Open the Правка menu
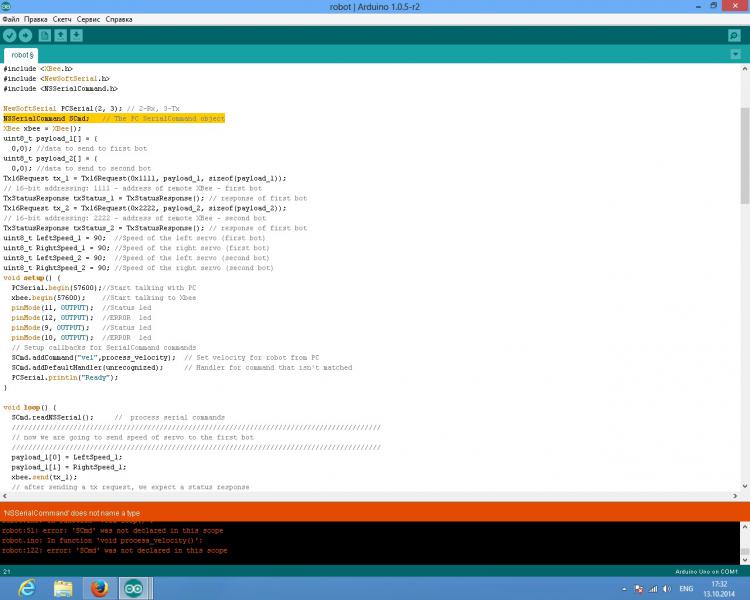 (x=35, y=19)
